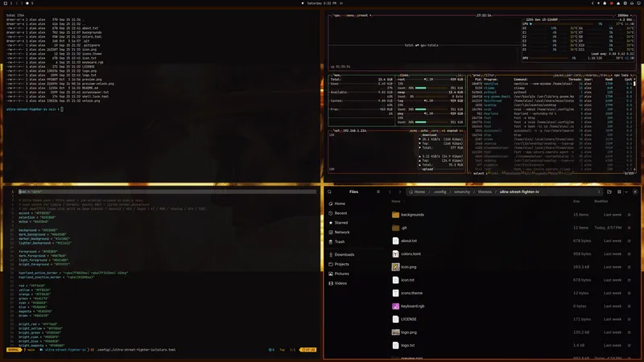Viewport: 644px width, 362px height.
Task: Click the new folder icon in Files toolbar
Action: click(x=609, y=191)
